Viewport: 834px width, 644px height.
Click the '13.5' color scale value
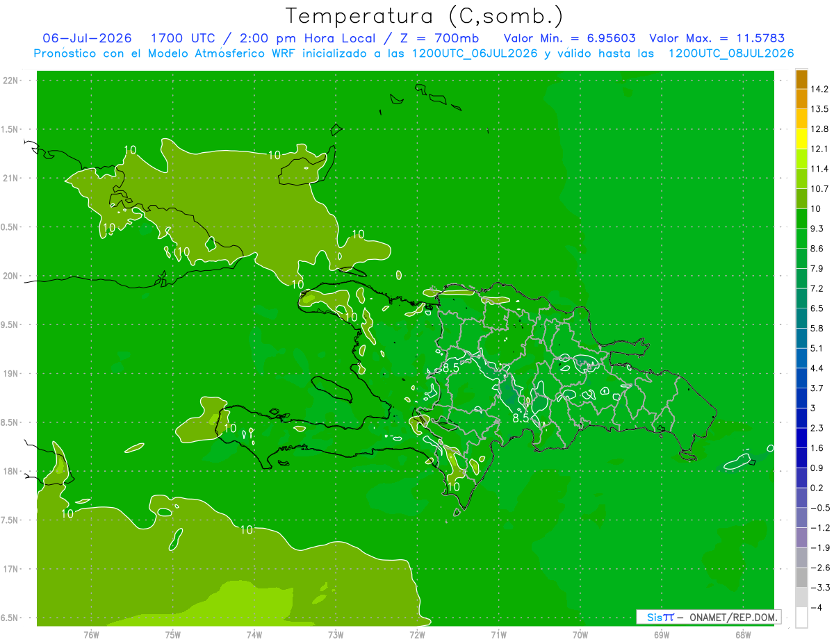(x=819, y=109)
